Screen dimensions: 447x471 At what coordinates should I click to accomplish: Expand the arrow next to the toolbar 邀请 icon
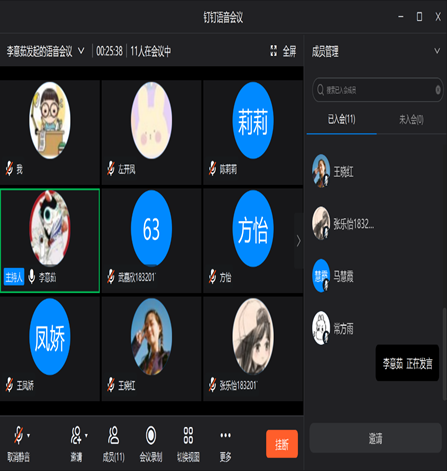pos(86,435)
